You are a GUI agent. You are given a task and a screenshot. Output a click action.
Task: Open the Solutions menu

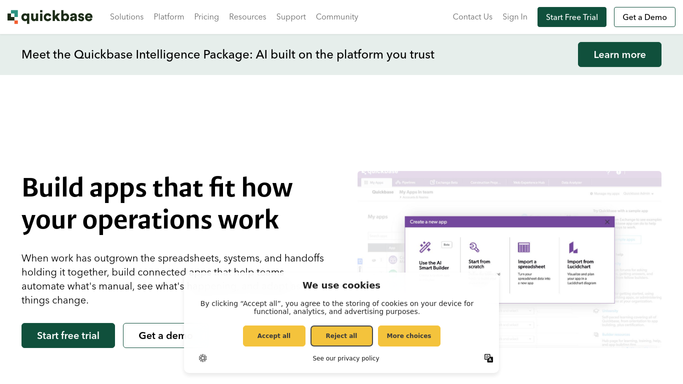(x=126, y=17)
